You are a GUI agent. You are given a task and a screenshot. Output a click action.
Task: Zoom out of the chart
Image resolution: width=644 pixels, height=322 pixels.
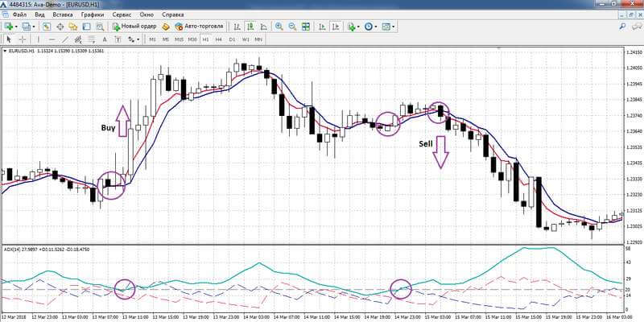(x=292, y=27)
